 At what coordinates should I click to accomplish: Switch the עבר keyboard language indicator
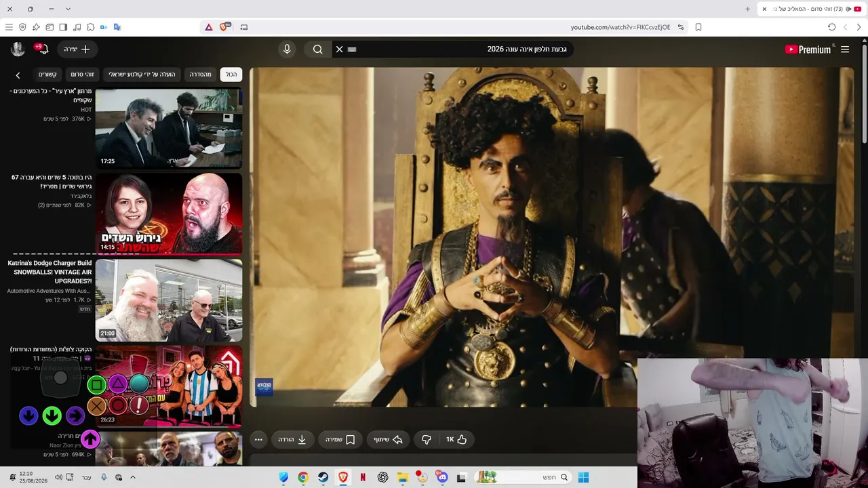[x=87, y=477]
